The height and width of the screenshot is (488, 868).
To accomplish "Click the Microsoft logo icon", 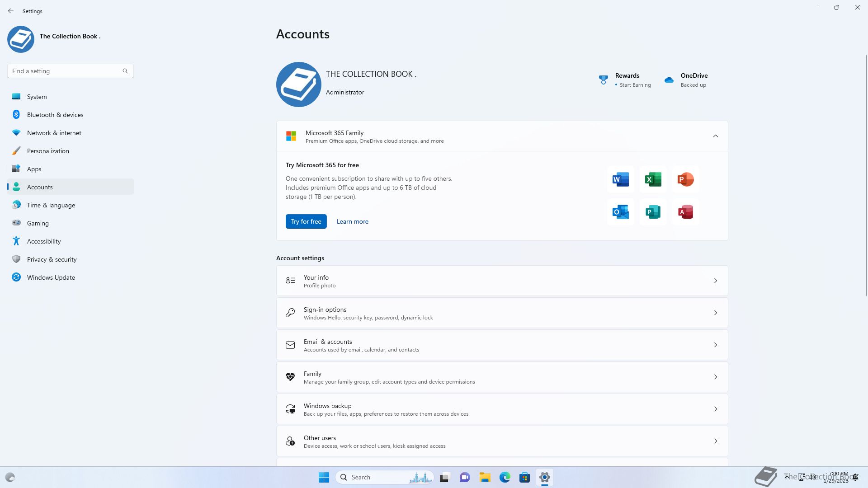I will (291, 136).
